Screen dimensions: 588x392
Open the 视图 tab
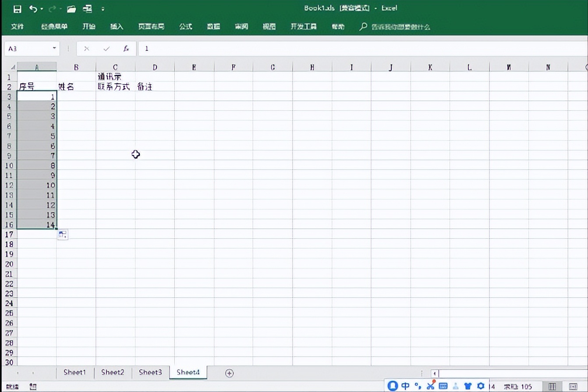tap(269, 27)
